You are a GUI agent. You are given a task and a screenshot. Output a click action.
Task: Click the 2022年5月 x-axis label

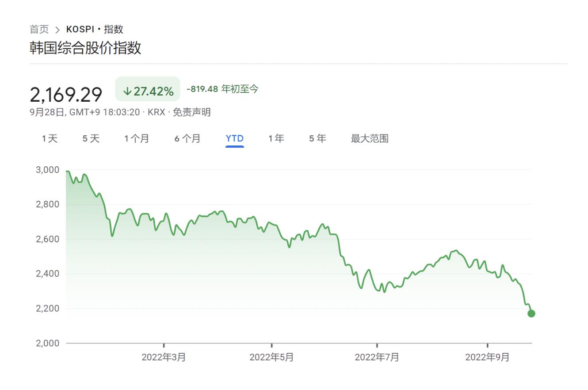click(x=271, y=357)
